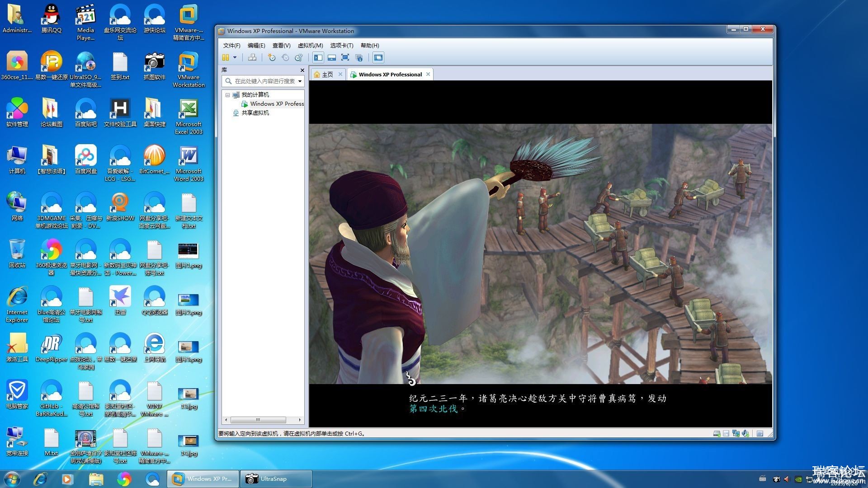
Task: Close the Windows XP Professional tab
Action: pos(428,74)
